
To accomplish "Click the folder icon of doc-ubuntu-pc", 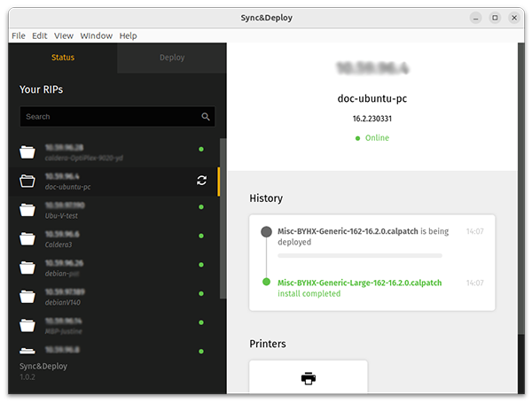I will 27,181.
